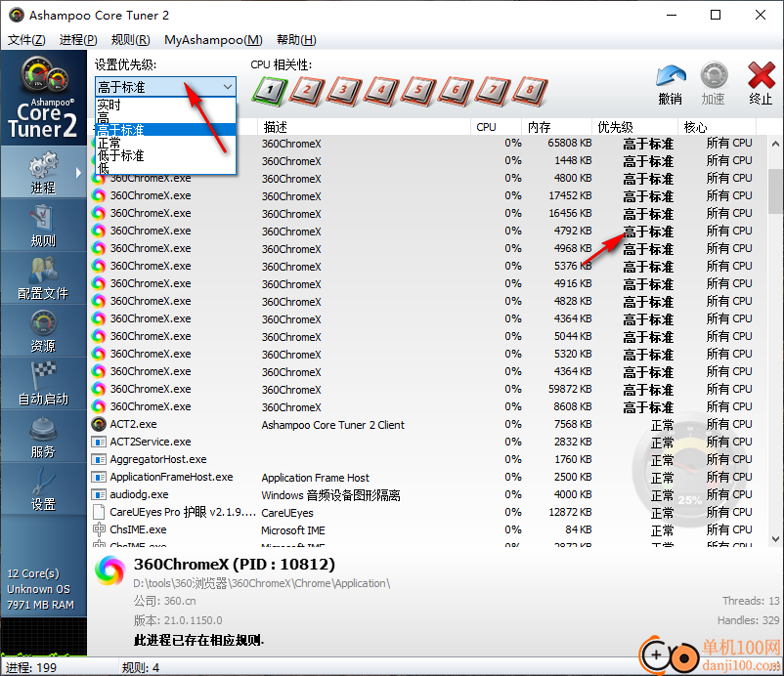Click the Ashampoo Core Tuner 2 Client description

pyautogui.click(x=333, y=425)
